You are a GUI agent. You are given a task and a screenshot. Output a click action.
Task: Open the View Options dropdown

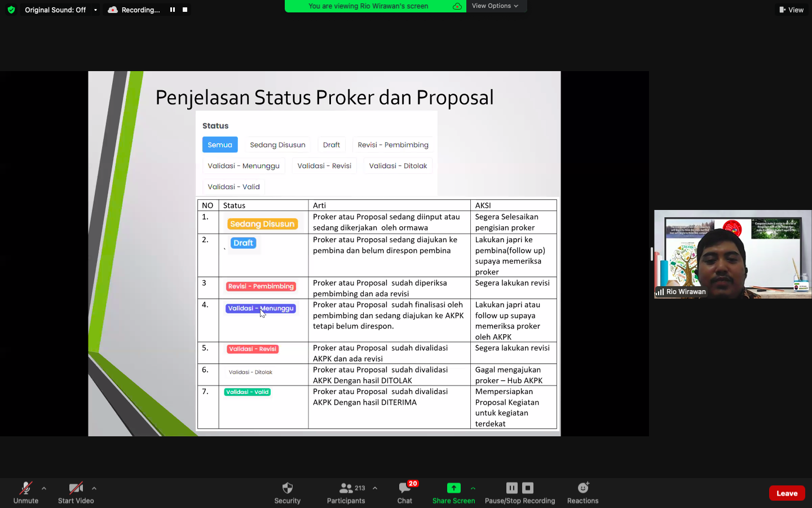496,6
